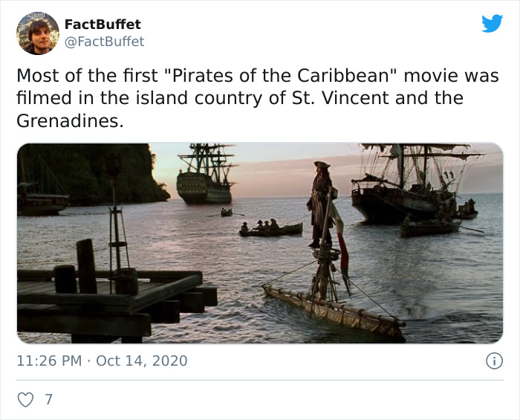Click the like count number 7
Viewport: 520px width, 420px height.
point(49,399)
